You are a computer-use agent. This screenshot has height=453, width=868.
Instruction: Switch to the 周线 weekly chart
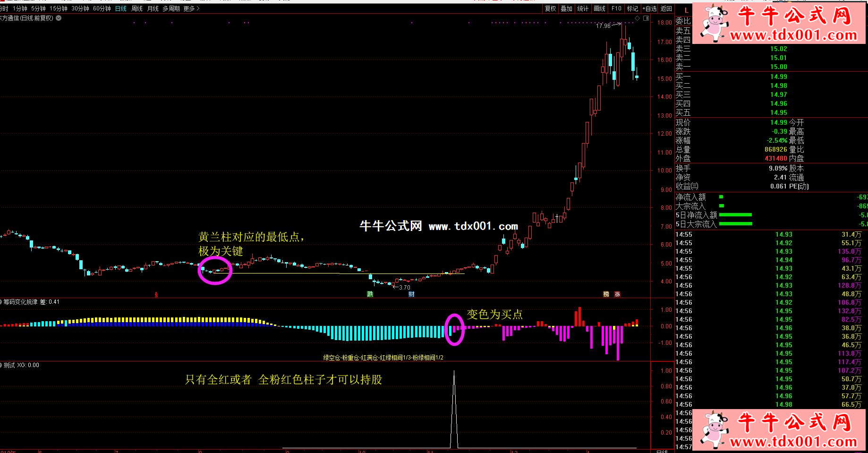[136, 9]
